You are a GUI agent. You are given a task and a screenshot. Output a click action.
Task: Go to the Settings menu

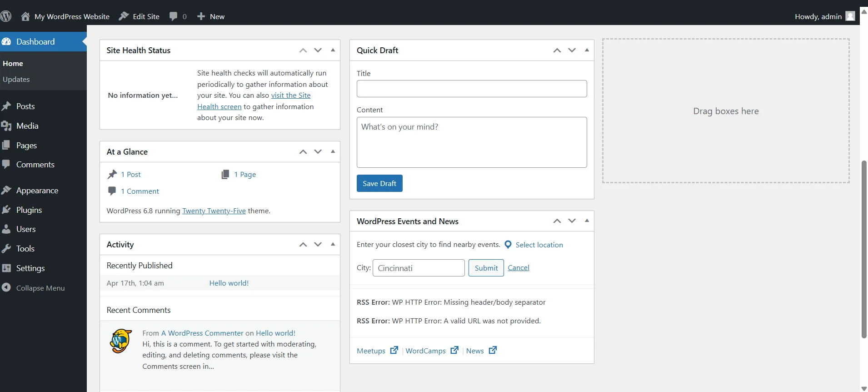43,268
